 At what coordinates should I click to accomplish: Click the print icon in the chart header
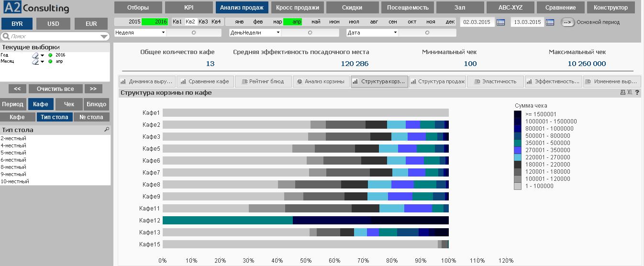coord(622,93)
